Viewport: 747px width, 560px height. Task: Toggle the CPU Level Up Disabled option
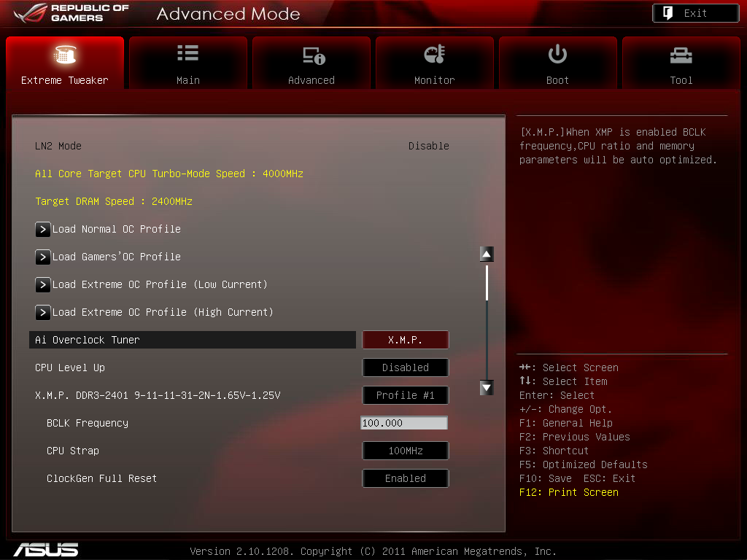(x=406, y=367)
